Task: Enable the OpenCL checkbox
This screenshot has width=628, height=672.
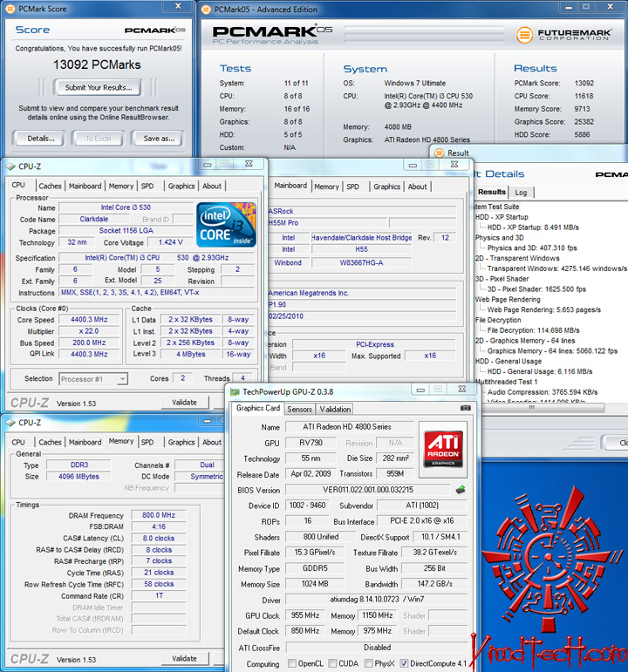Action: click(292, 663)
